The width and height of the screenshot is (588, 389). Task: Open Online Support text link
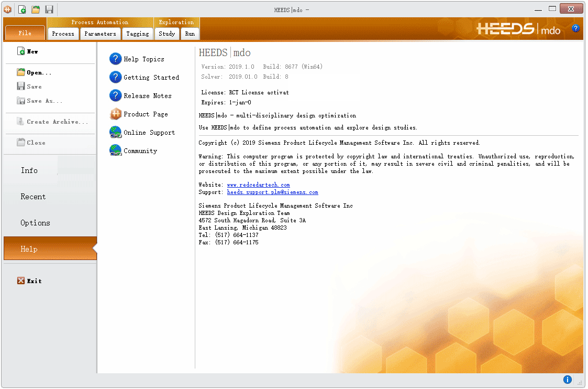(149, 133)
